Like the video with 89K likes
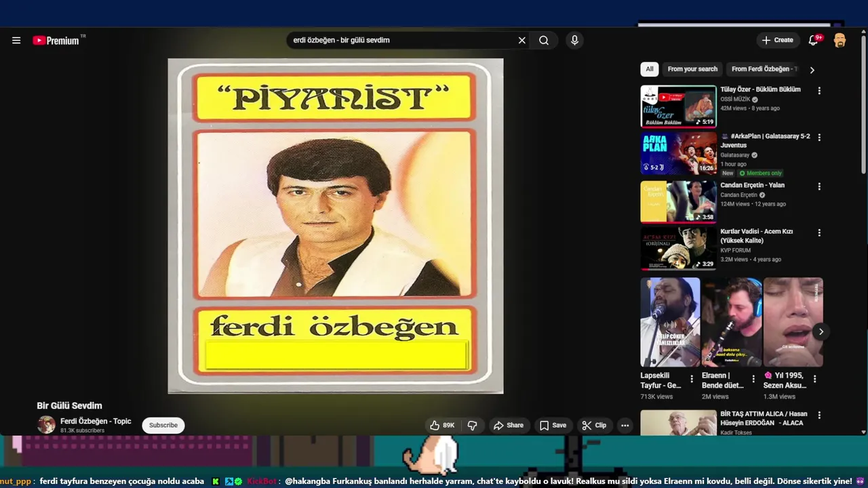The height and width of the screenshot is (488, 868). coord(442,426)
